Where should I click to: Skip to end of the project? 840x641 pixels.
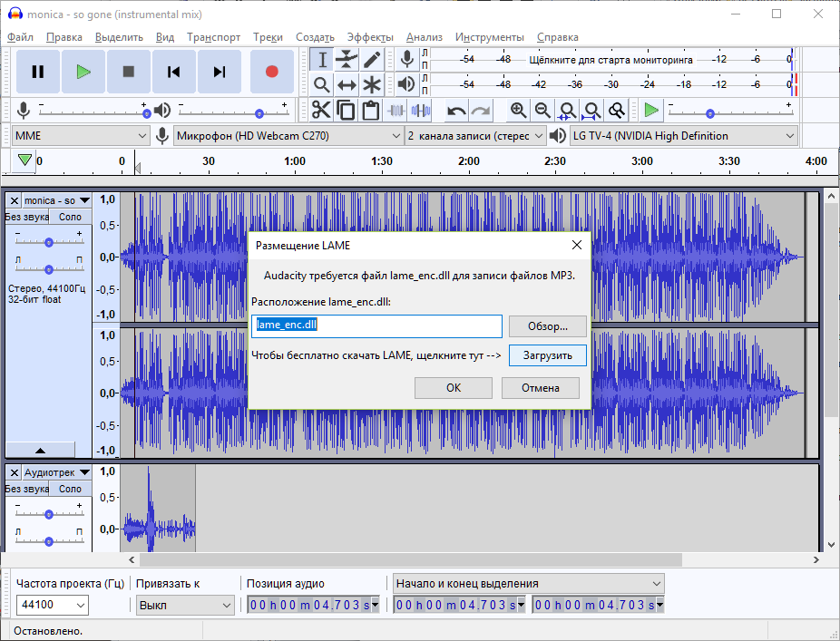(x=220, y=72)
